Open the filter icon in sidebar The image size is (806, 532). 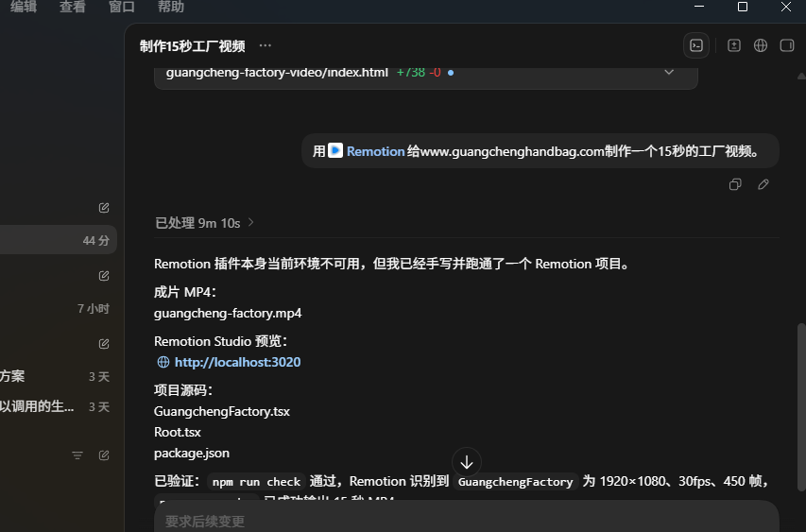(x=77, y=455)
